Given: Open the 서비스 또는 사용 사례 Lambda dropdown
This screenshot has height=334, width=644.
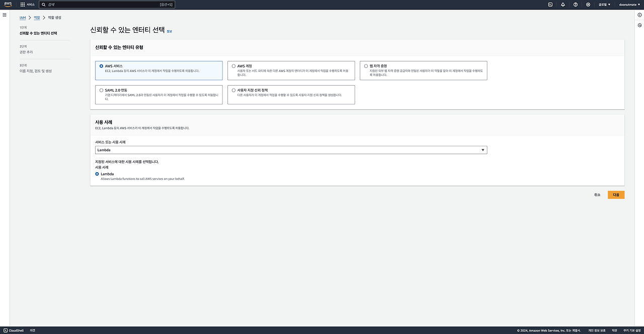Looking at the screenshot, I should pos(291,150).
